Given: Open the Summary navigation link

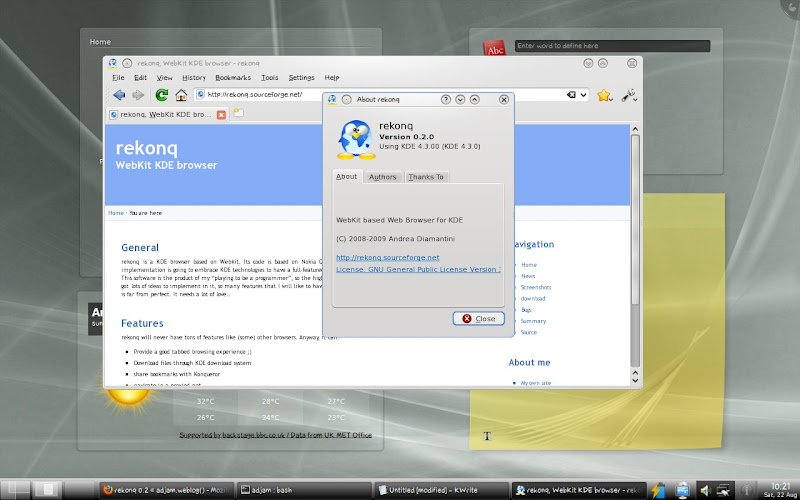Looking at the screenshot, I should pyautogui.click(x=533, y=321).
